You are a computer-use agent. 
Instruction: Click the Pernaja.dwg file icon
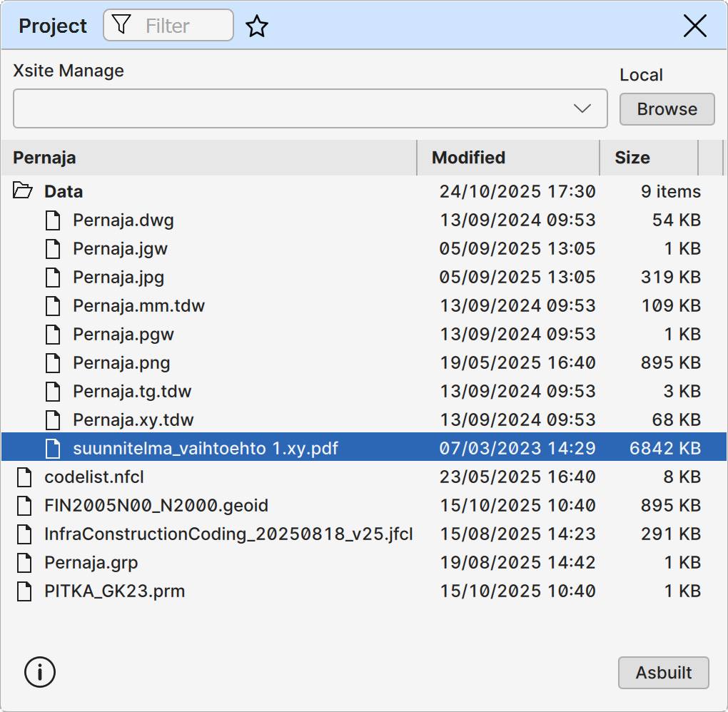(53, 220)
